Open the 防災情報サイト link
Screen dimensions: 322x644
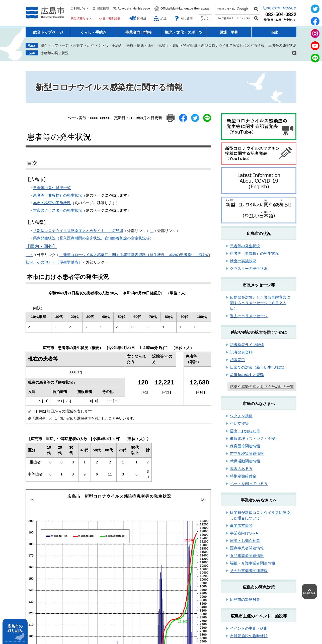point(81,19)
